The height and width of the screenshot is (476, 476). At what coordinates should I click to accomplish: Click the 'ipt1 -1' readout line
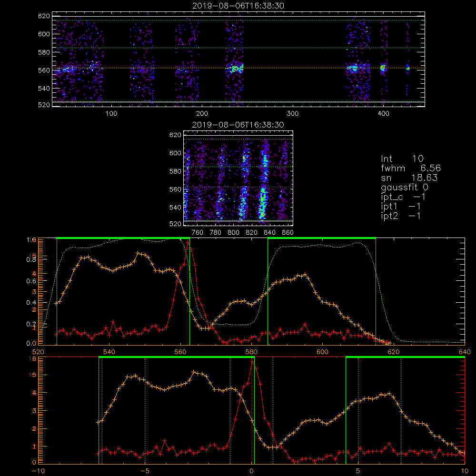tap(401, 207)
